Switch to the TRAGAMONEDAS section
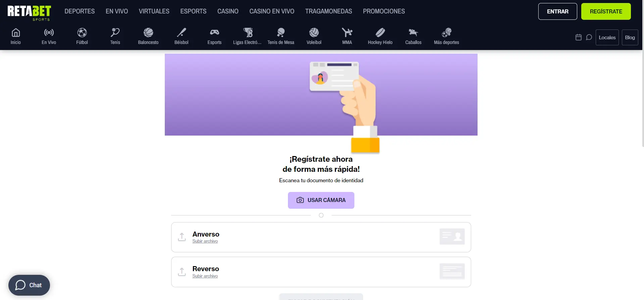This screenshot has width=644, height=300. tap(328, 11)
